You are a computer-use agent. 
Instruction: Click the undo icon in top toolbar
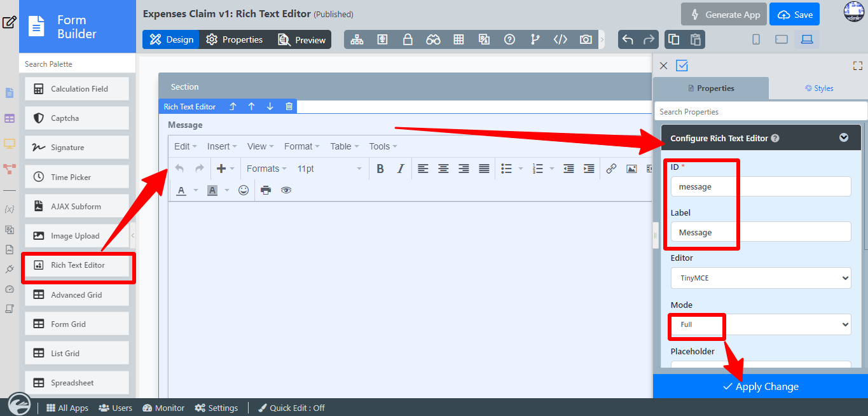coord(628,39)
